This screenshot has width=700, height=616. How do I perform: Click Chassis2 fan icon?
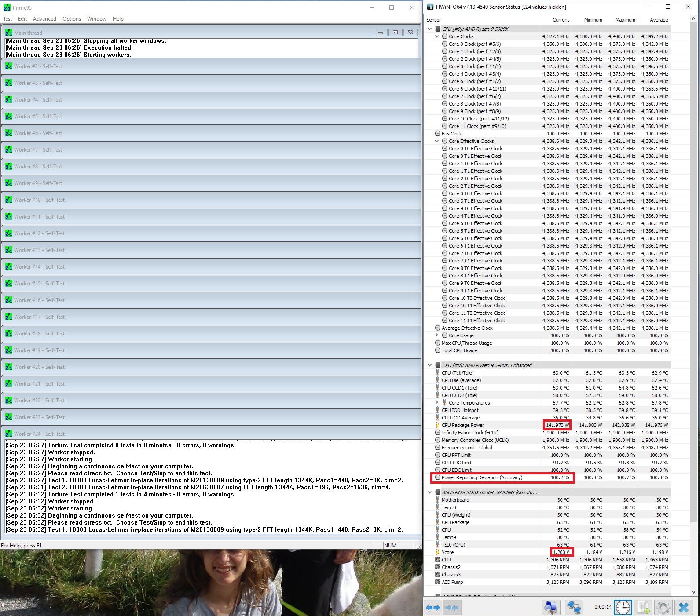point(437,567)
